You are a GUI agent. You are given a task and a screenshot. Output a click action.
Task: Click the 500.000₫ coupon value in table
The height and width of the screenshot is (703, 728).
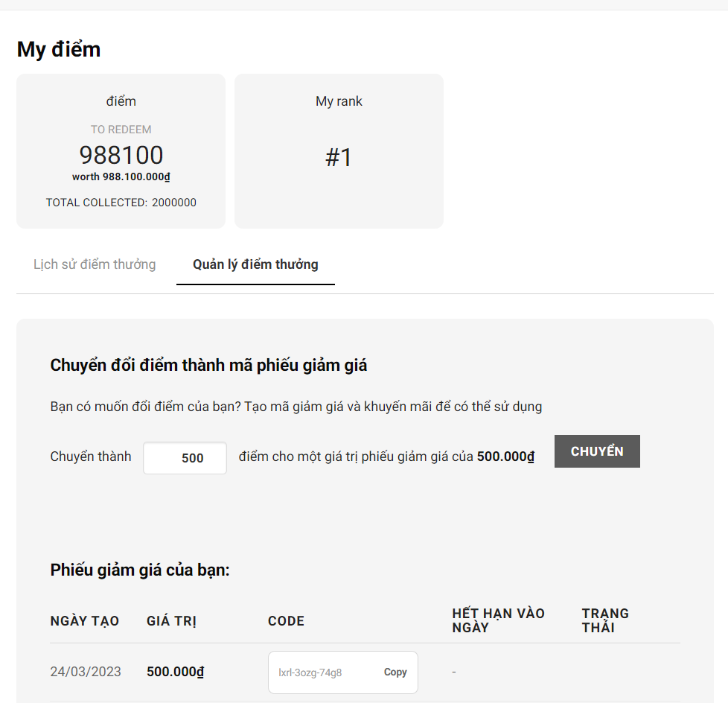pos(176,672)
